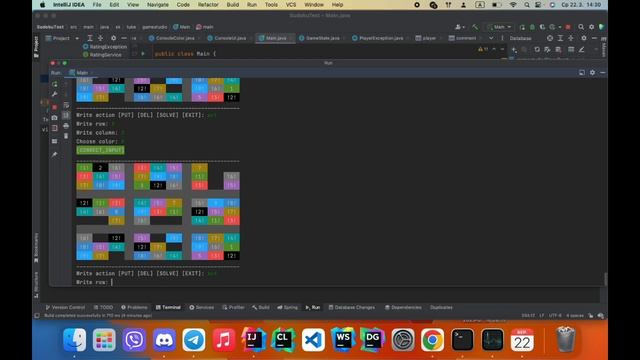Open Finder from the dock
Viewport: 640px width, 360px height.
[75, 340]
